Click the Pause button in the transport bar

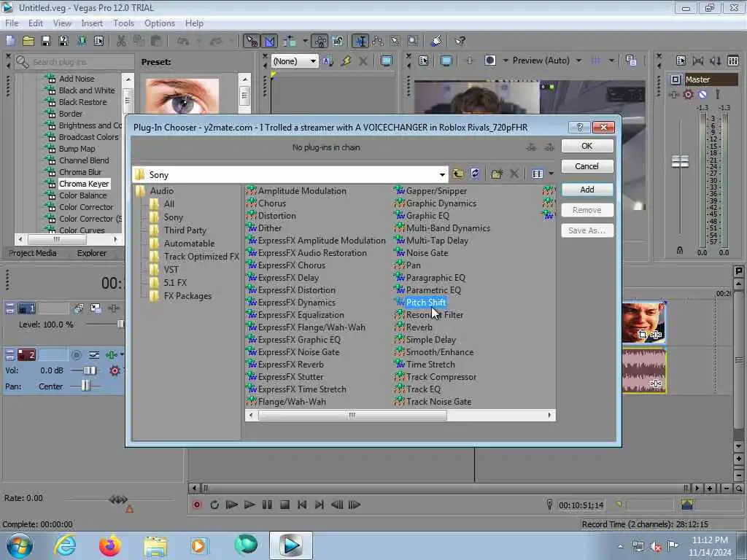(267, 505)
